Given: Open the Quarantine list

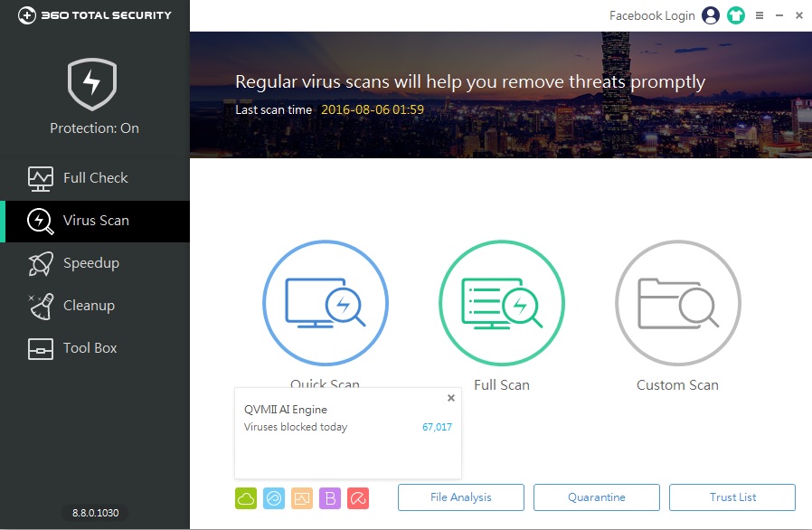Looking at the screenshot, I should point(597,497).
